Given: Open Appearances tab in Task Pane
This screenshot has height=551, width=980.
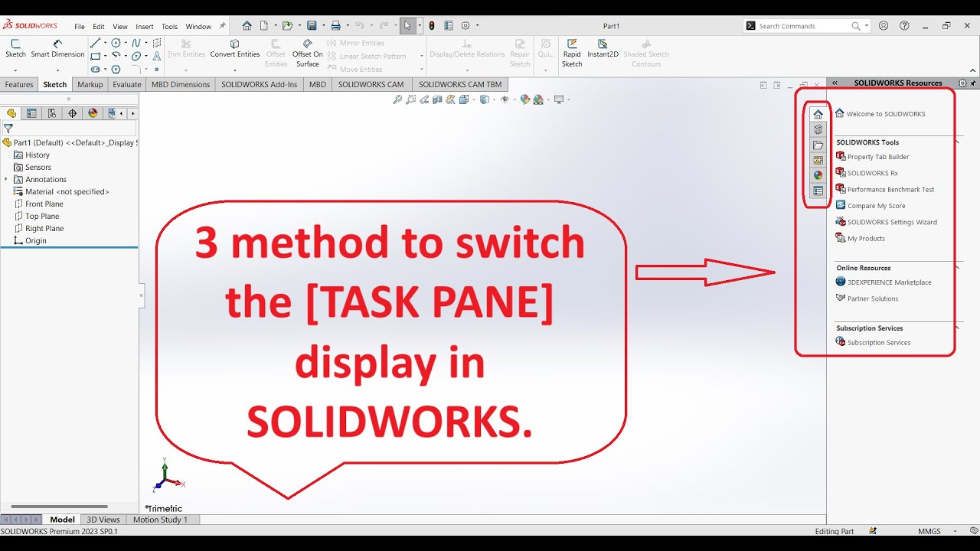Looking at the screenshot, I should point(818,175).
